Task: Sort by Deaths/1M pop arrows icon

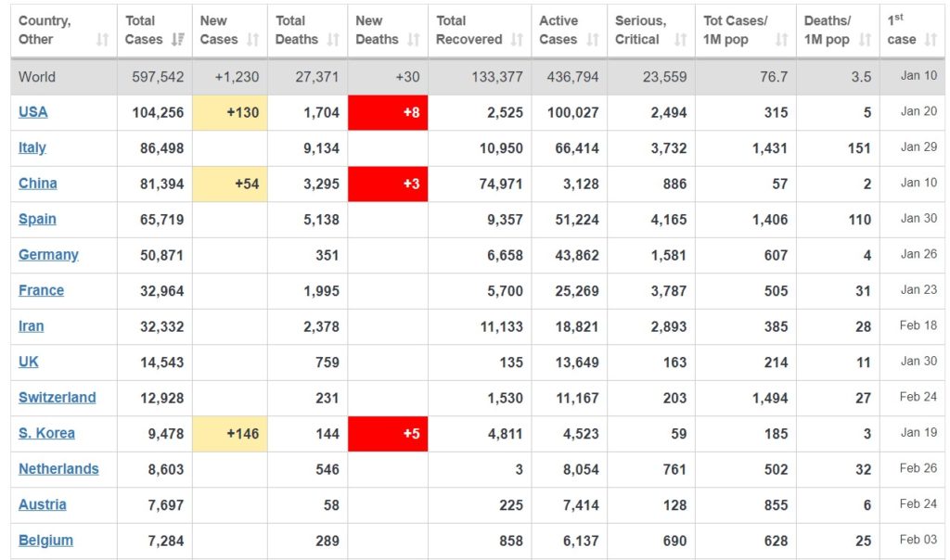Action: (866, 40)
